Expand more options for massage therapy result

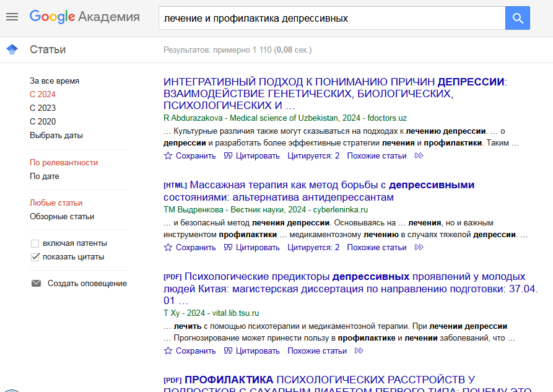(419, 248)
